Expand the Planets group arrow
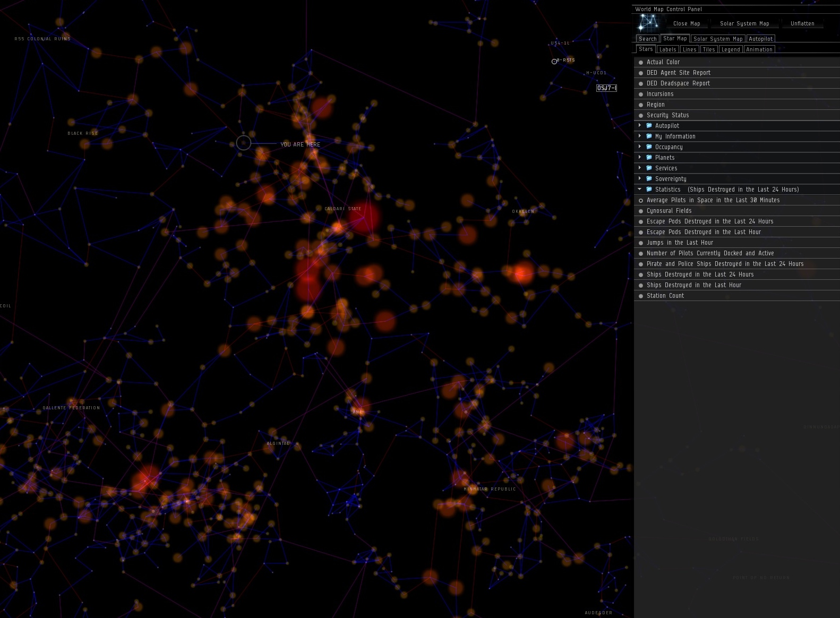Screen dimensions: 840x618 pos(640,157)
